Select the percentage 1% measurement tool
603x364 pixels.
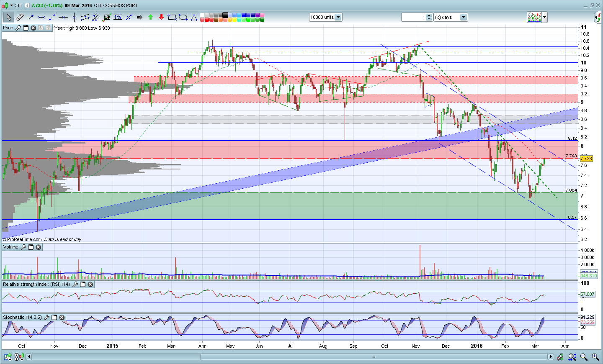(x=118, y=17)
